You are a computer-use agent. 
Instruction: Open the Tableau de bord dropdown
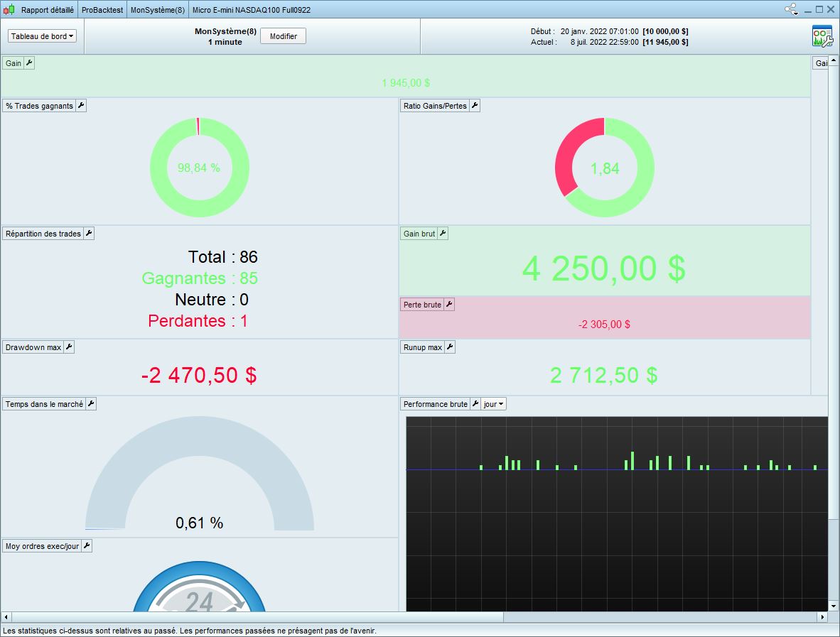[43, 36]
